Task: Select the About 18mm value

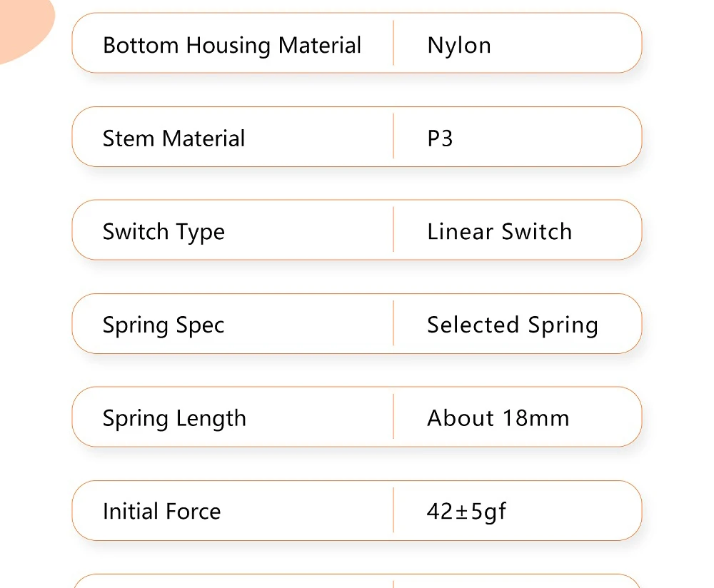Action: click(x=498, y=418)
